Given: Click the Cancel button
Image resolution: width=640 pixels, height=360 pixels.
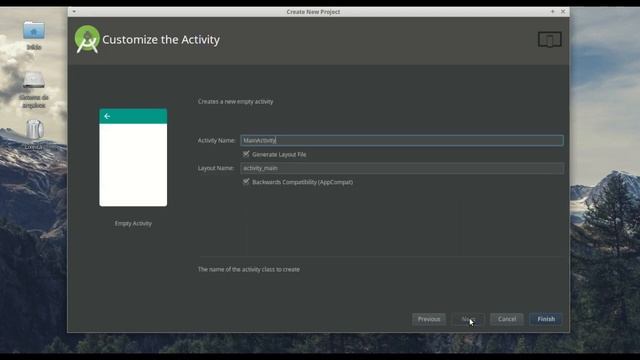Looking at the screenshot, I should (x=507, y=319).
